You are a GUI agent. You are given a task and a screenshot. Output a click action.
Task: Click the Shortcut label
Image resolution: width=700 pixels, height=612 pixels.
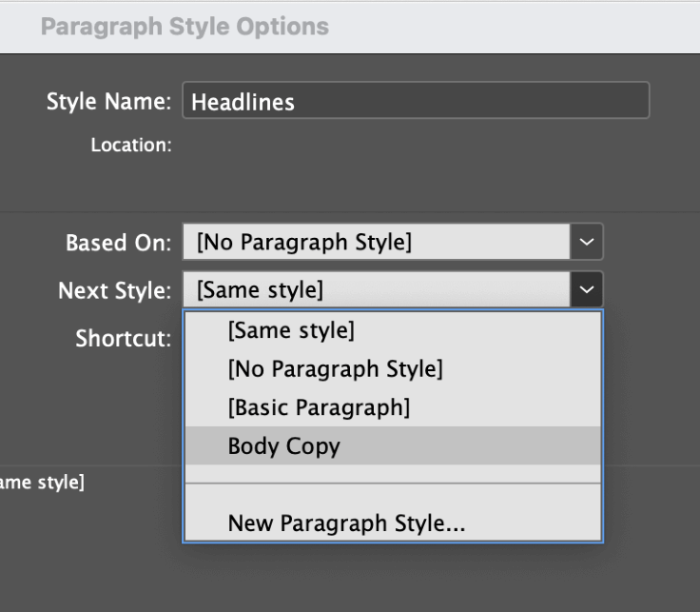124,338
